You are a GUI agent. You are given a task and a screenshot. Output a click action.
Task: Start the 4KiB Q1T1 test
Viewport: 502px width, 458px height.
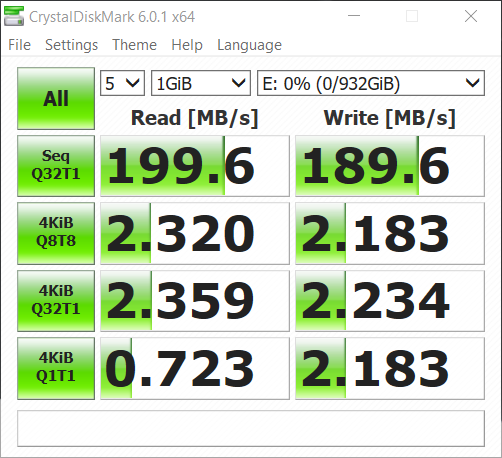[x=56, y=368]
